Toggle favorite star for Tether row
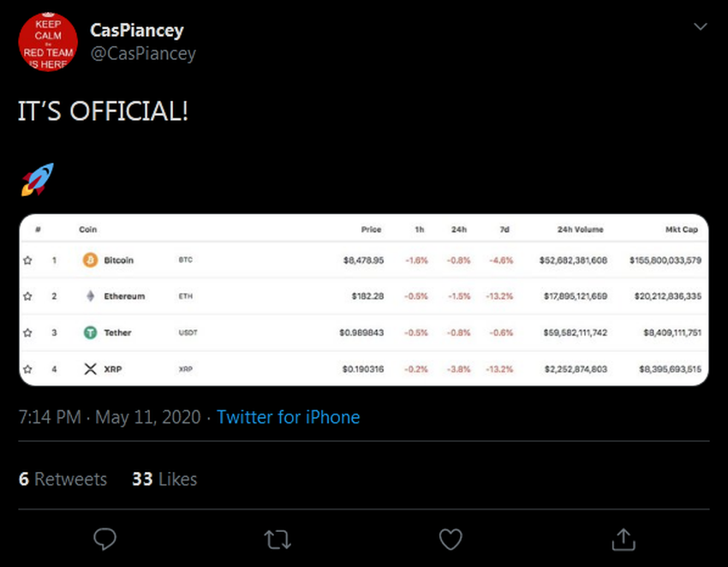The height and width of the screenshot is (567, 728). click(x=28, y=332)
